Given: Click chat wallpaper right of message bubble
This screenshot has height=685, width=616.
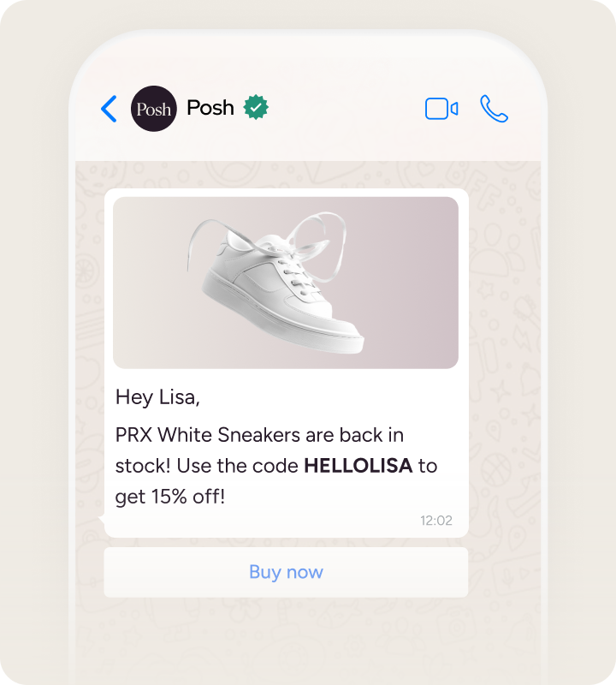Looking at the screenshot, I should point(504,349).
